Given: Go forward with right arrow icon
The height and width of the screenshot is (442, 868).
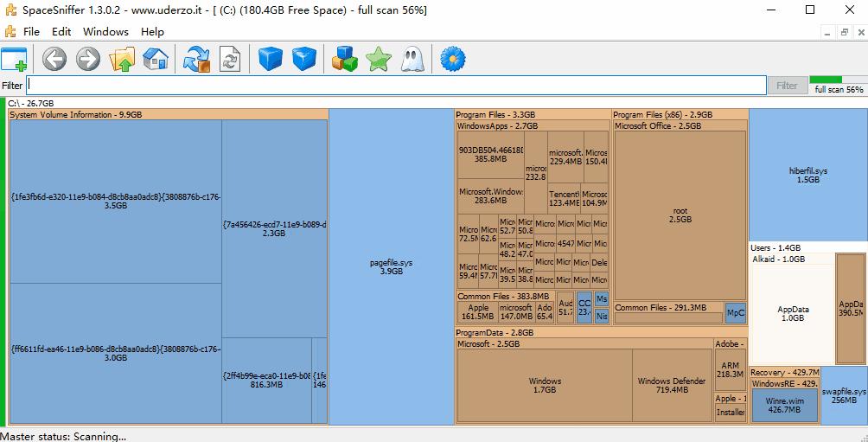Looking at the screenshot, I should 88,59.
